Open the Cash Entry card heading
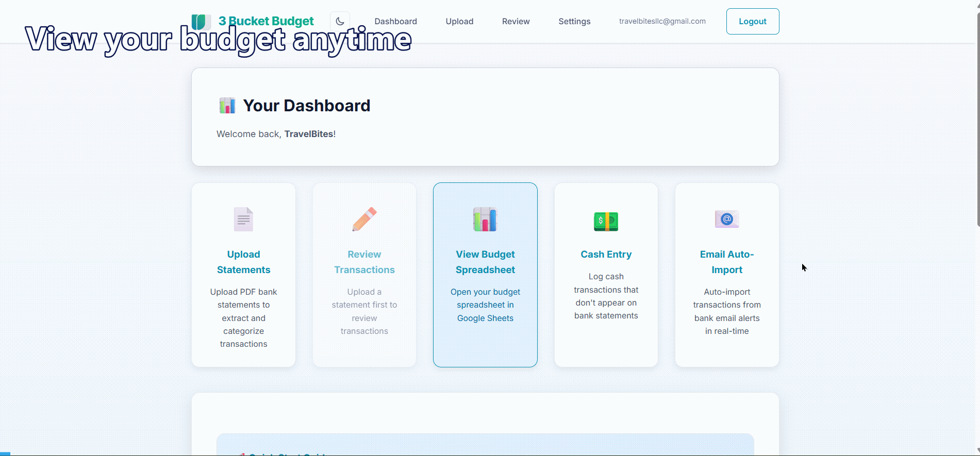Image resolution: width=980 pixels, height=456 pixels. (606, 255)
